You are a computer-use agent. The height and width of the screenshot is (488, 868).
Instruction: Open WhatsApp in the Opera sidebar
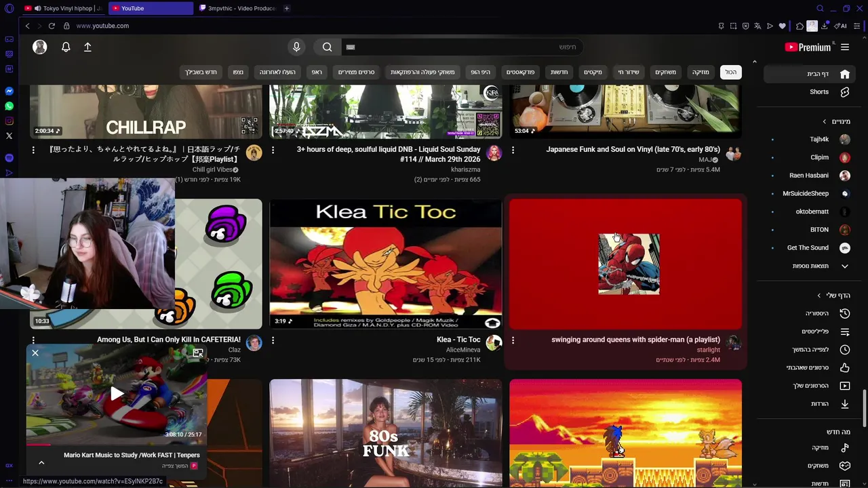[9, 106]
